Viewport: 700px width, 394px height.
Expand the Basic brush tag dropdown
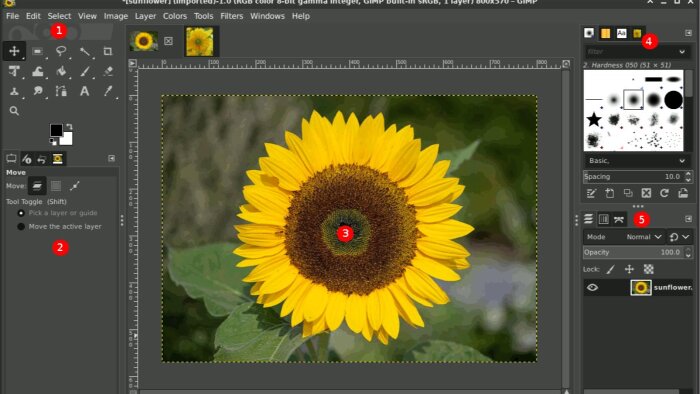[x=636, y=161]
